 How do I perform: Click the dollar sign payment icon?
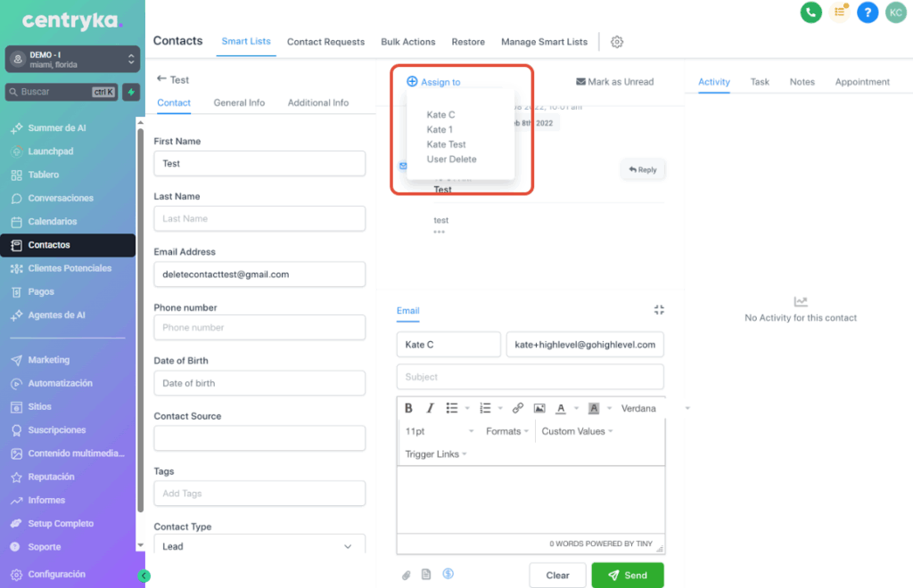point(448,574)
